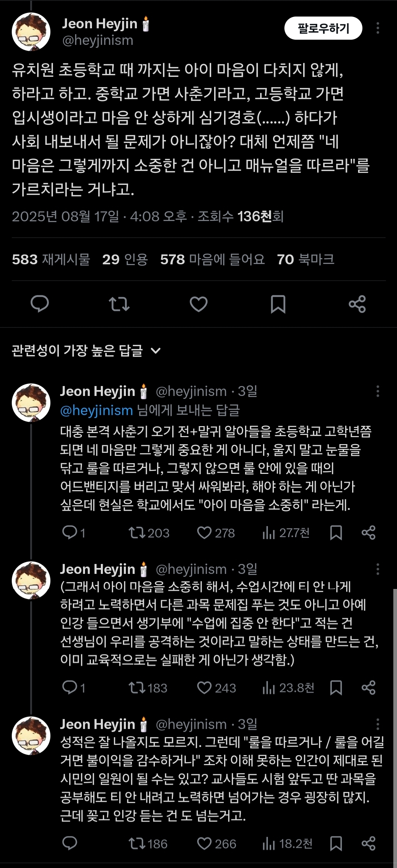
Task: Share the reply with 183 reposts
Action: click(x=368, y=688)
